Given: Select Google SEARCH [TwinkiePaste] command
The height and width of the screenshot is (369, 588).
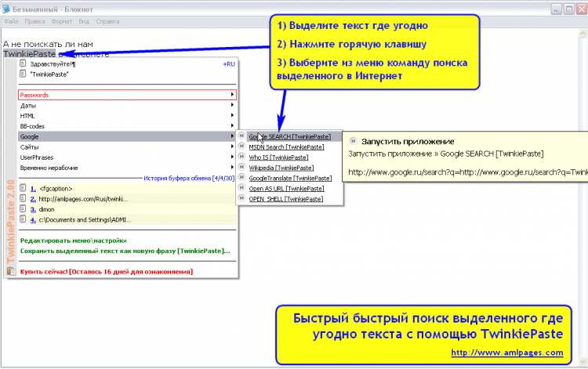Looking at the screenshot, I should point(290,136).
